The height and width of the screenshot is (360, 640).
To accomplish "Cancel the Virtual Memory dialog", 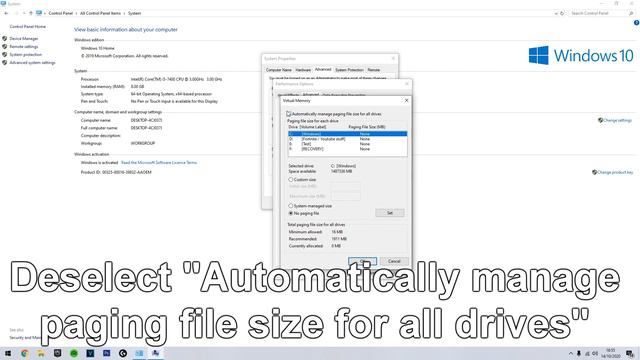I will coord(394,261).
